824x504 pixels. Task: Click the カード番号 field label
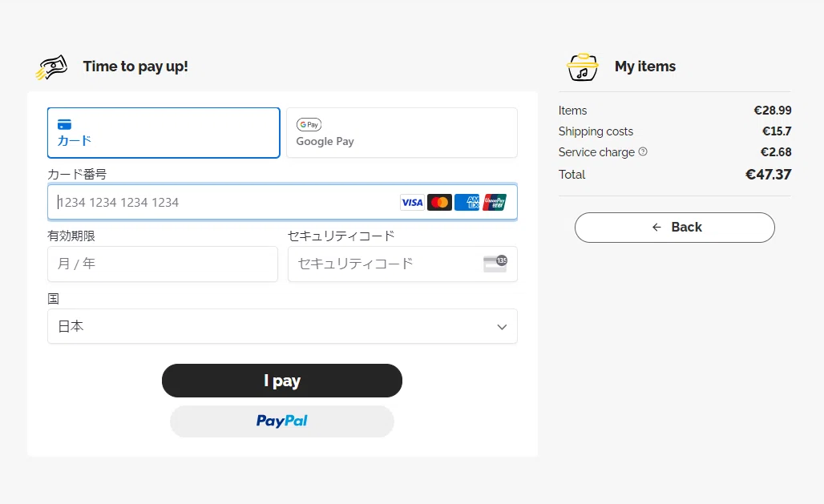pos(77,174)
